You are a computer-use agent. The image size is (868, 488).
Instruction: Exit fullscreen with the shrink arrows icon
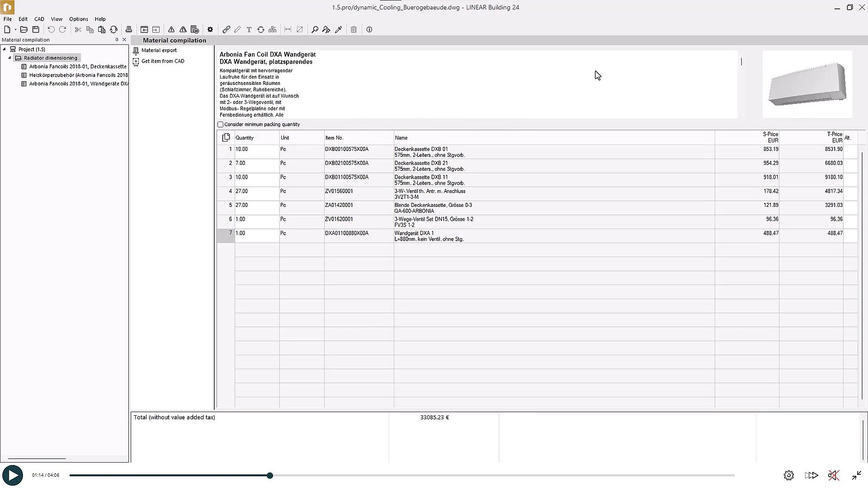pyautogui.click(x=857, y=475)
